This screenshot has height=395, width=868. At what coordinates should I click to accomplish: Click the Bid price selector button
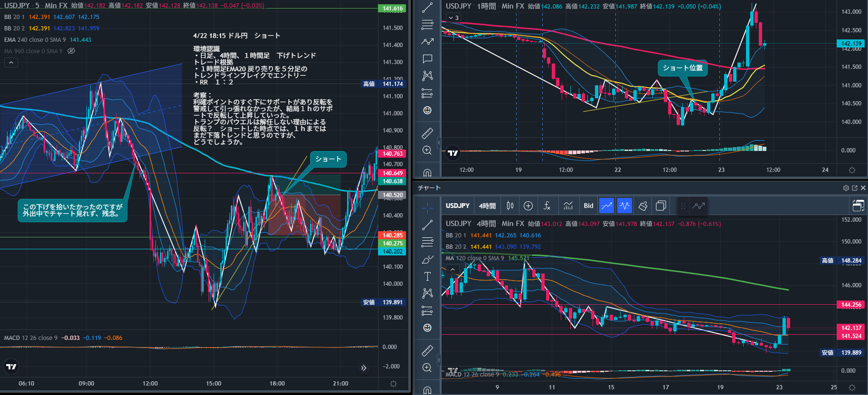(x=588, y=206)
